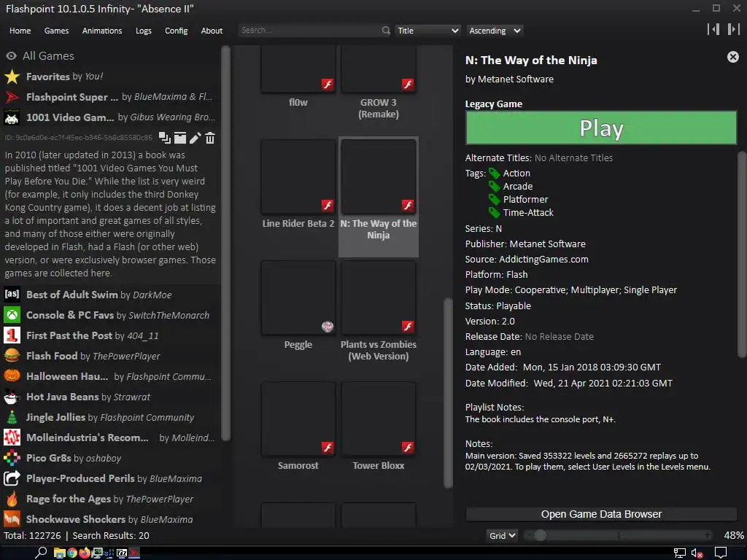This screenshot has width=747, height=560.
Task: Export the playlist using the box icon
Action: click(x=179, y=138)
